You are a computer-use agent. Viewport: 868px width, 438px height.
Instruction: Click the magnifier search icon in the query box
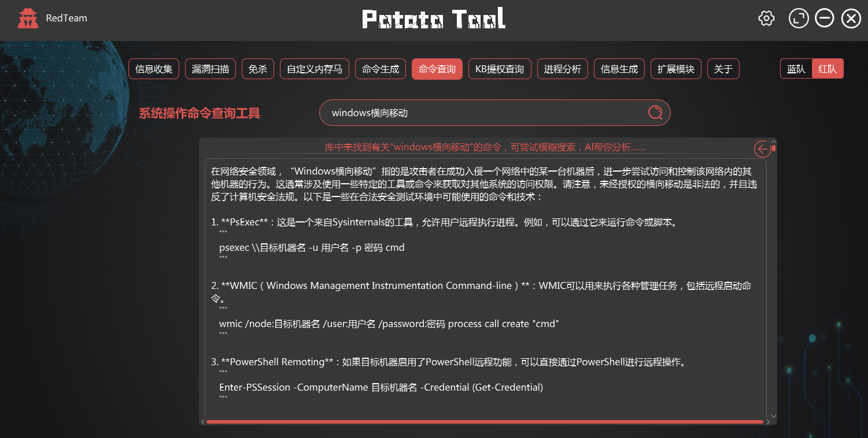click(655, 113)
